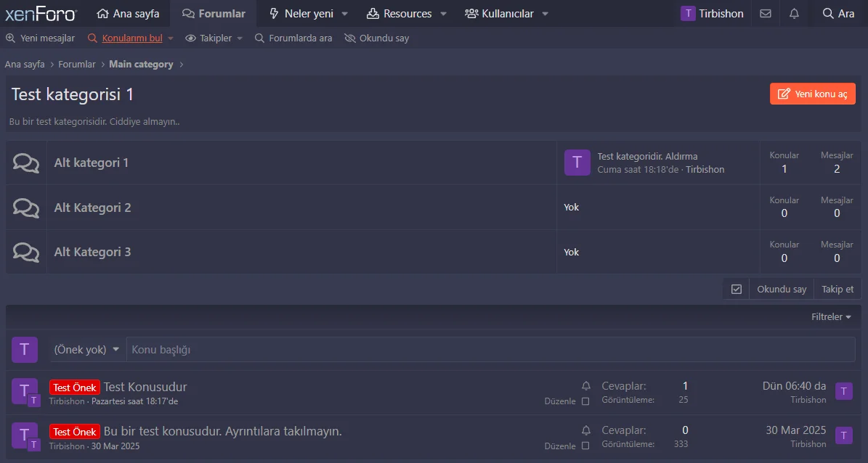The height and width of the screenshot is (463, 868).
Task: Open the Alt Kategori 2 forum link
Action: 92,208
